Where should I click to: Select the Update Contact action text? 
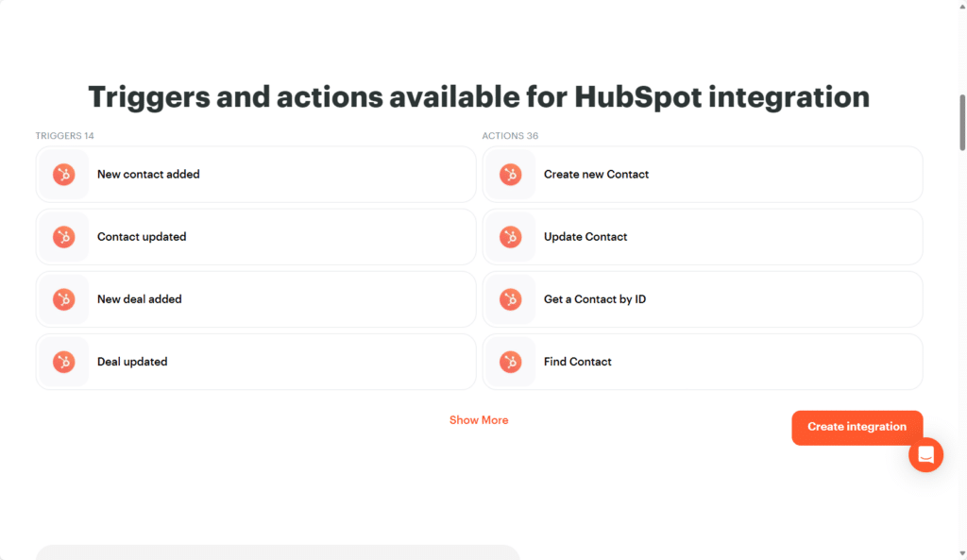coord(585,237)
